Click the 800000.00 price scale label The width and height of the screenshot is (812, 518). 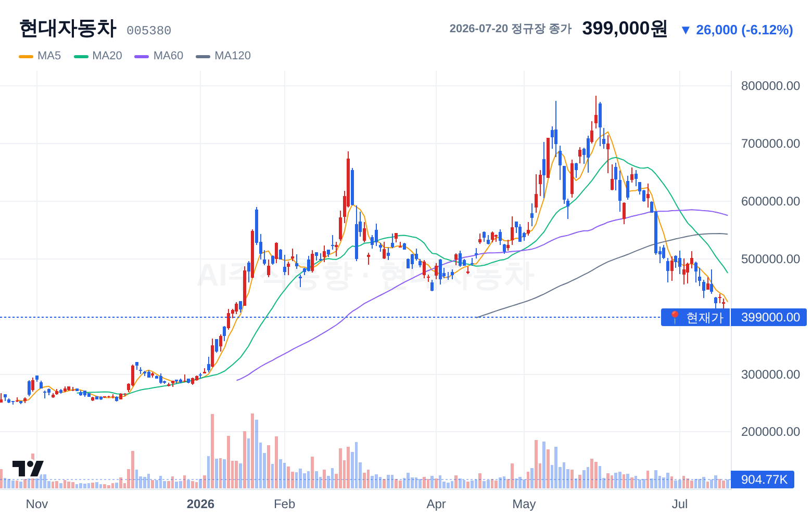pyautogui.click(x=770, y=86)
